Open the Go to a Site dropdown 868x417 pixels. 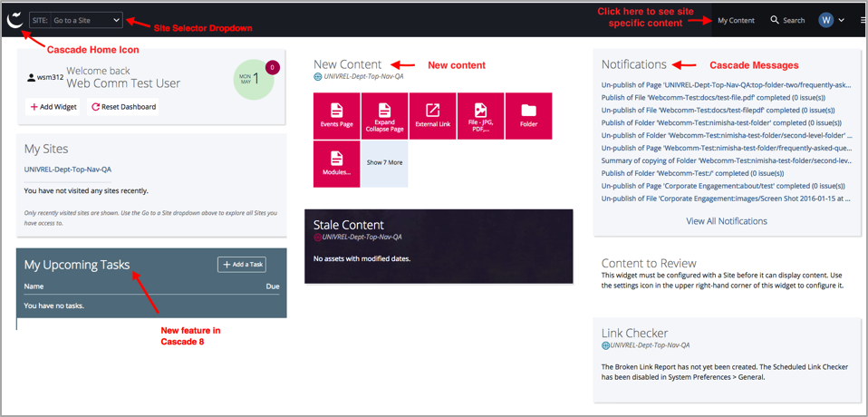point(76,21)
